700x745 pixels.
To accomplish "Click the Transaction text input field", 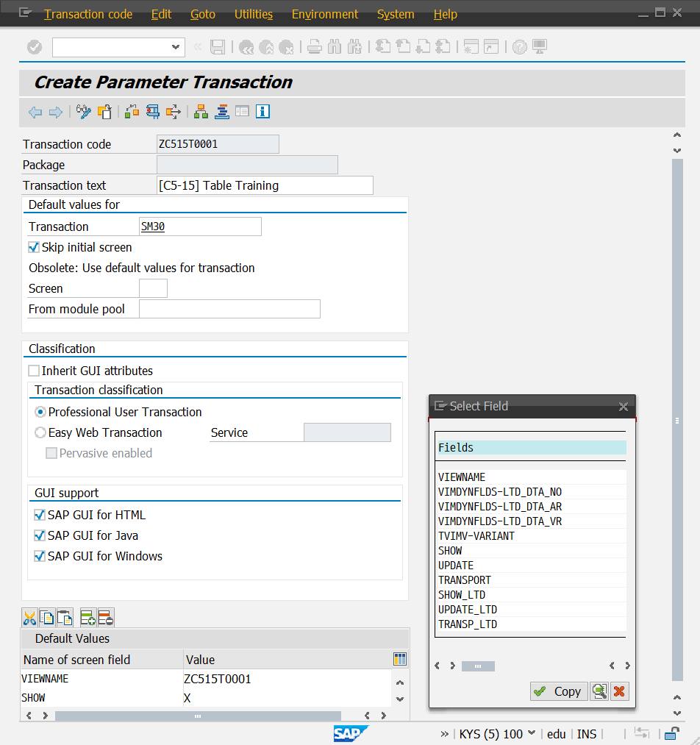I will click(x=265, y=185).
